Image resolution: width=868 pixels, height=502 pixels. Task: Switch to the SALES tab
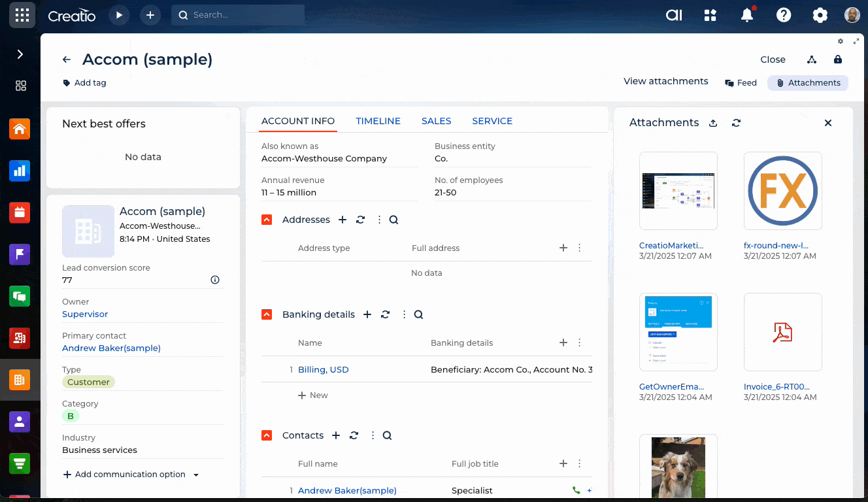pyautogui.click(x=436, y=121)
